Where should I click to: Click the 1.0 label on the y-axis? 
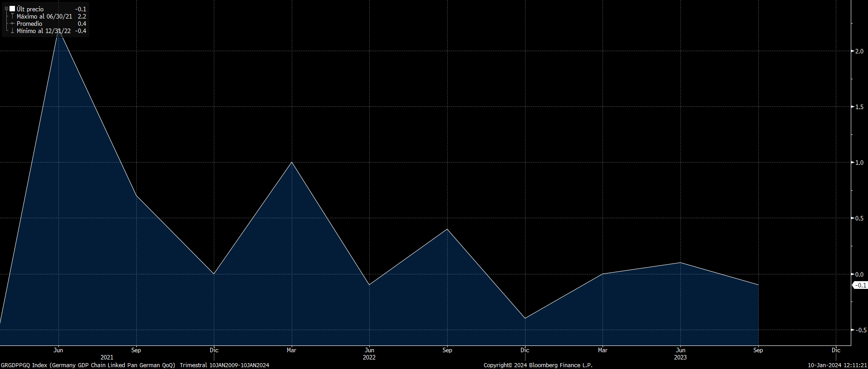point(859,163)
